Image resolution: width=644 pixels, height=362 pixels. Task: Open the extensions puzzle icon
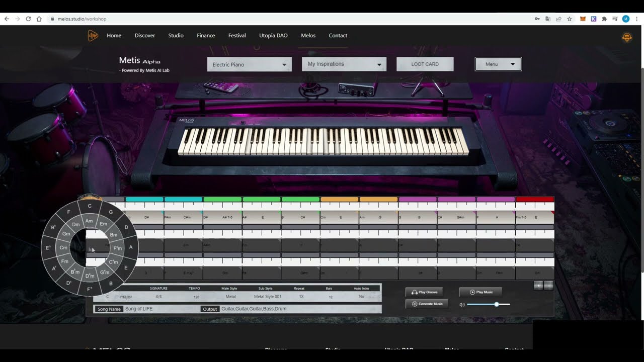604,19
